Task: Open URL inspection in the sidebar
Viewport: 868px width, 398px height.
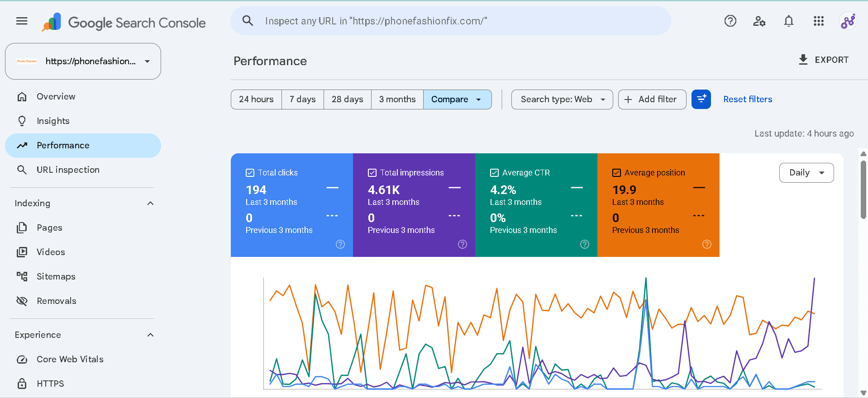Action: (83, 170)
